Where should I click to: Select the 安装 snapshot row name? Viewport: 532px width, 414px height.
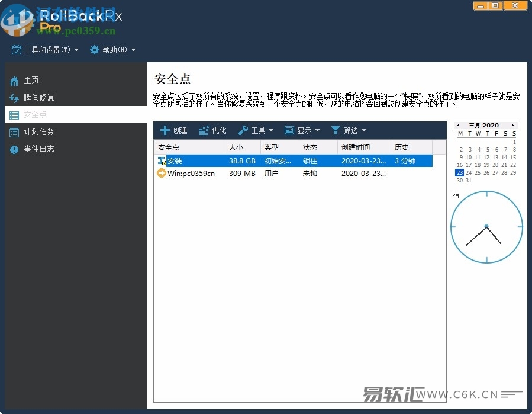pyautogui.click(x=175, y=161)
